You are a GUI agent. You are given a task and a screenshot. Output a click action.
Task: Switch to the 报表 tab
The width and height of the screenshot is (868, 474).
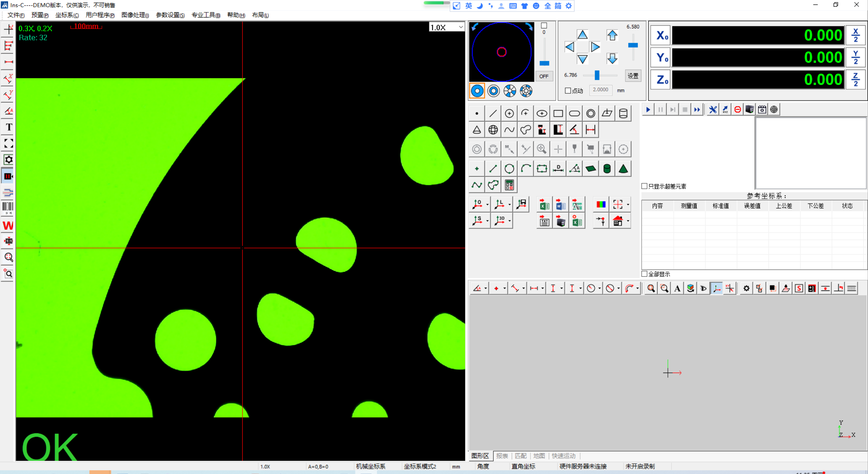coord(502,456)
